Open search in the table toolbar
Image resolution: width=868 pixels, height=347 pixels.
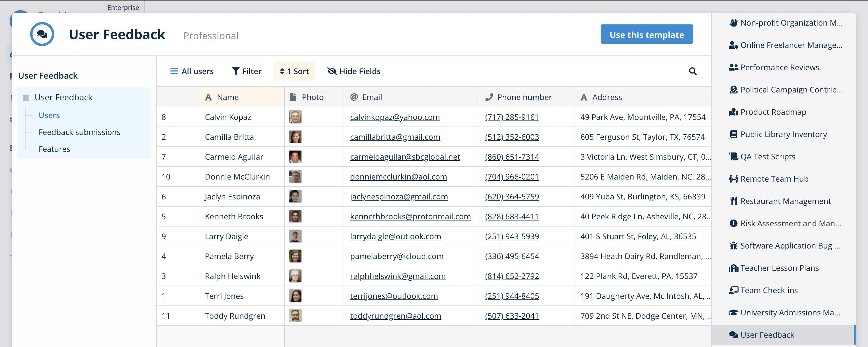point(693,71)
